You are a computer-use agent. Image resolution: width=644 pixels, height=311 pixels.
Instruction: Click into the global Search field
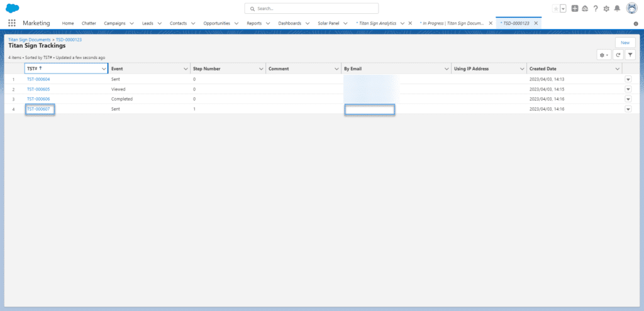click(x=312, y=8)
